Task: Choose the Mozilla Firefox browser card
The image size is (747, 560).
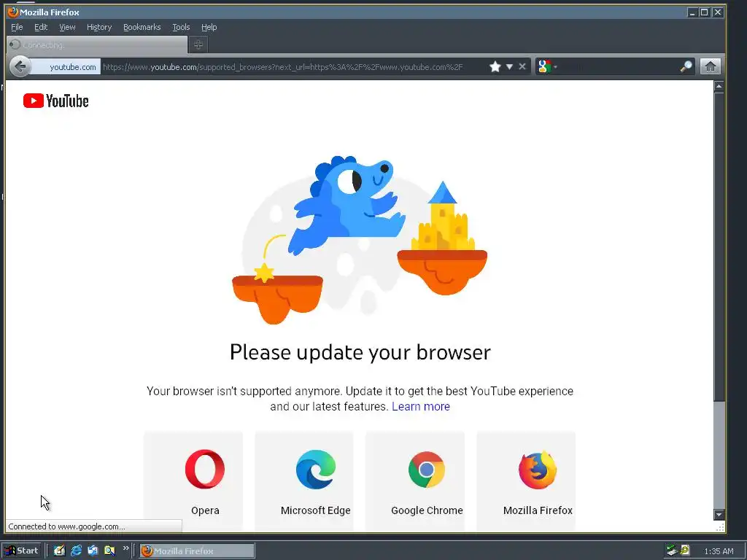Action: tap(526, 481)
